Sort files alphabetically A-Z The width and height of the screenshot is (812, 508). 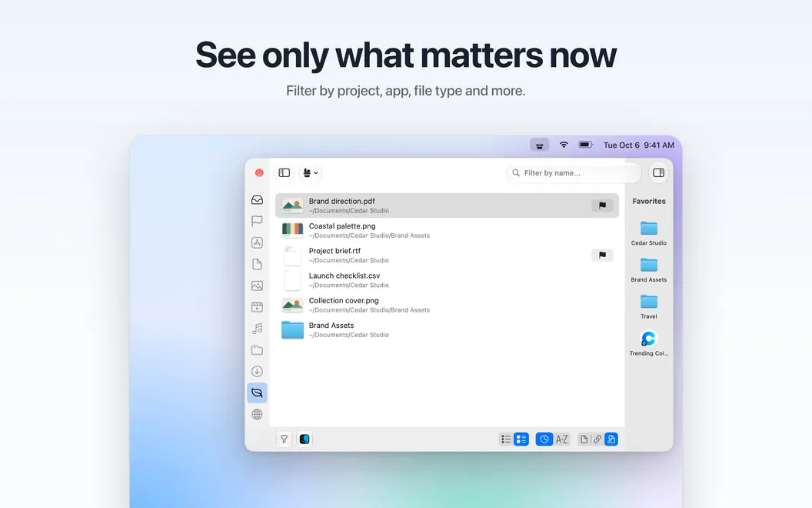pyautogui.click(x=562, y=439)
